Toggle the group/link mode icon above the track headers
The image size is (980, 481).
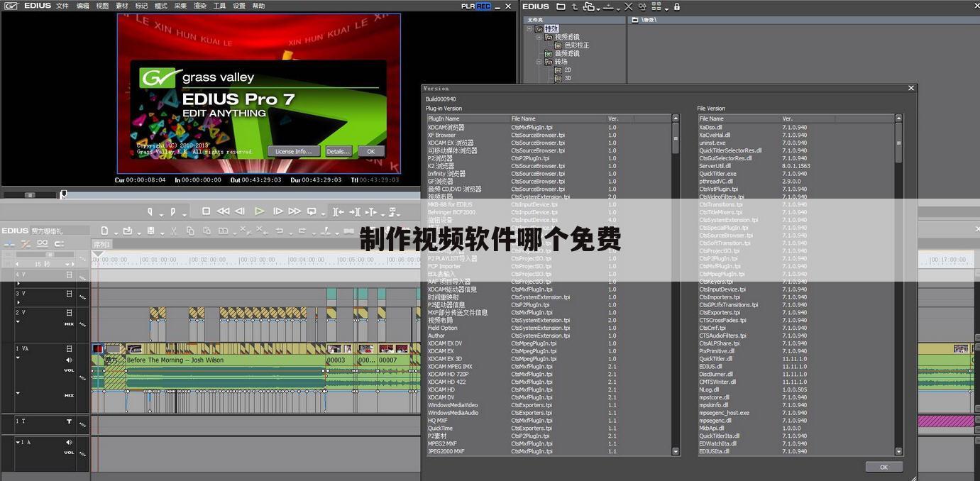(43, 243)
